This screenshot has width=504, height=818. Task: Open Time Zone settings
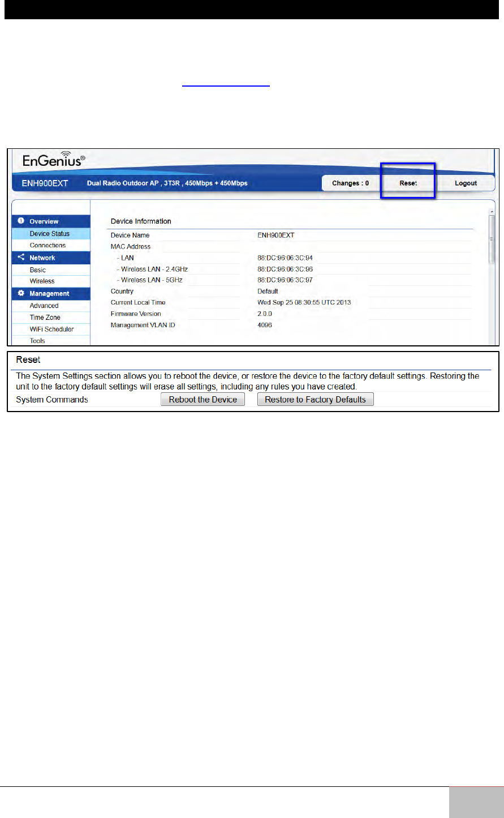(x=51, y=318)
